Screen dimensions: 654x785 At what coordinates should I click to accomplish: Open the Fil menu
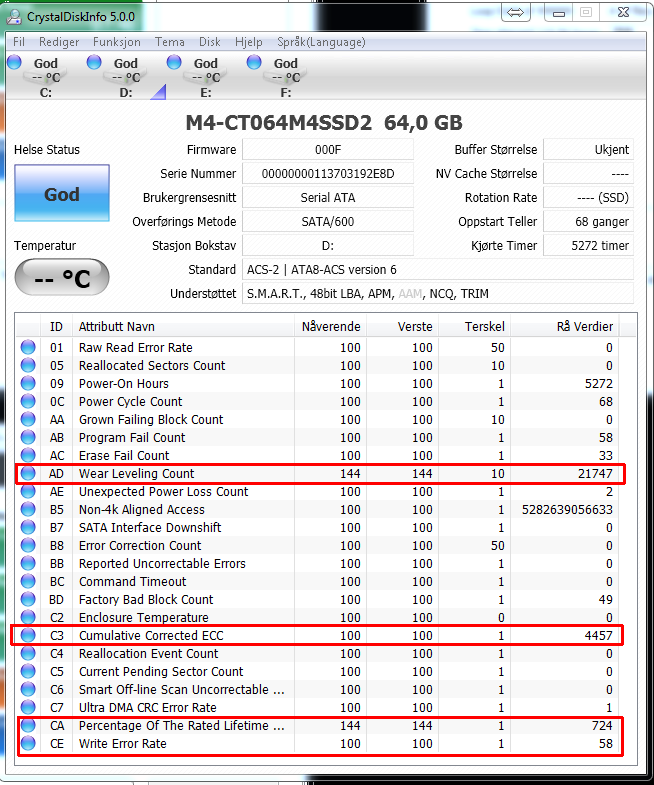click(x=19, y=42)
